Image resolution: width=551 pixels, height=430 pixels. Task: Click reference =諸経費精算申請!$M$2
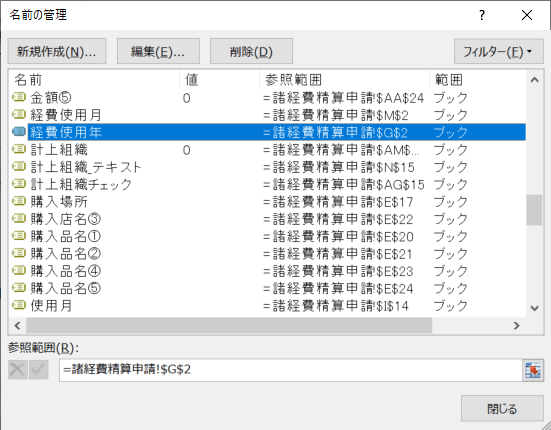335,115
